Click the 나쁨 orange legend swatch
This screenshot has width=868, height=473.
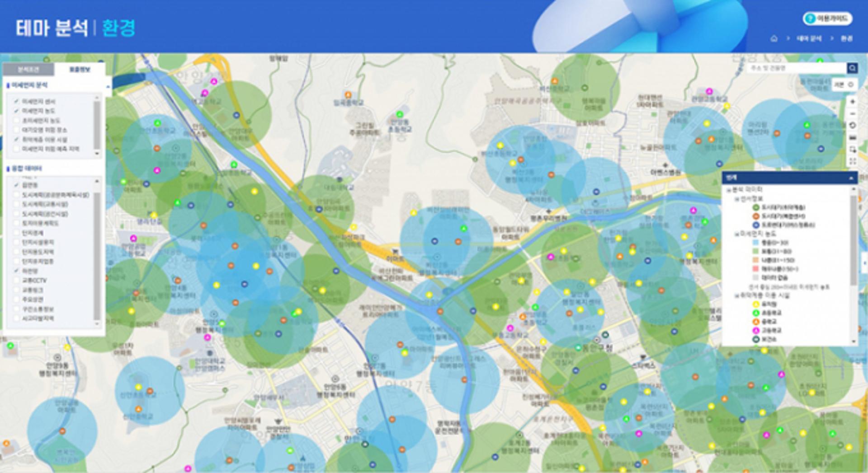[755, 261]
